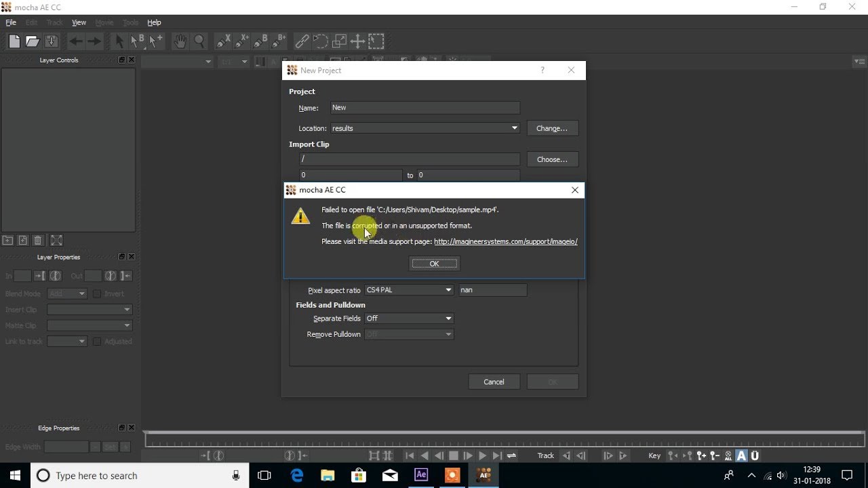Open the Matte Clip dropdown
Screen dimensions: 868x488
tap(89, 325)
